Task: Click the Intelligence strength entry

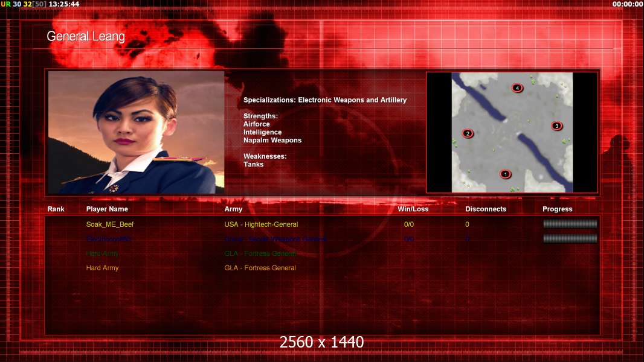Action: point(262,132)
